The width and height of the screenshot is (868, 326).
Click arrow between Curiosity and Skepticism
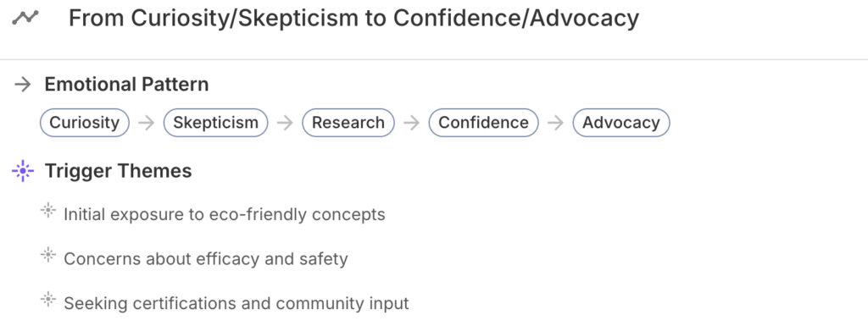(146, 123)
